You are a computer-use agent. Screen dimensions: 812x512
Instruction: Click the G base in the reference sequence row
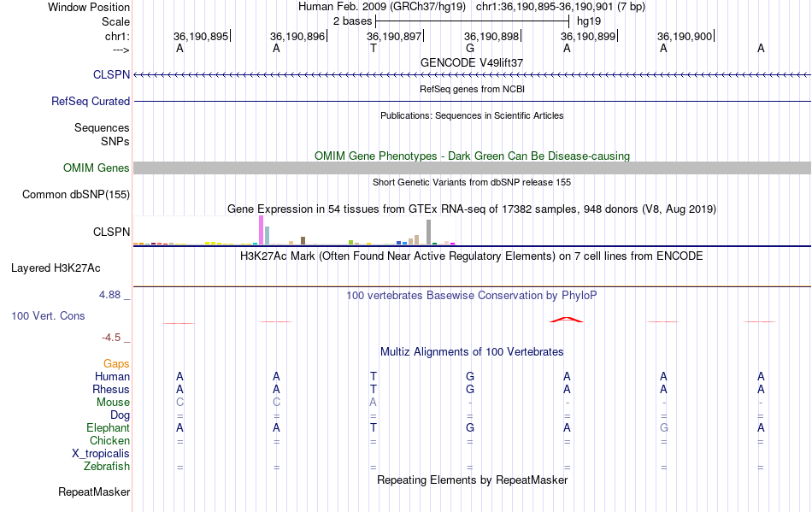point(470,48)
